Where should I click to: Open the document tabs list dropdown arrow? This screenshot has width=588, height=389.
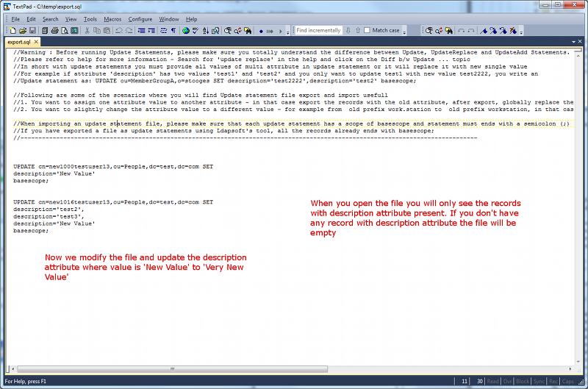[x=574, y=42]
